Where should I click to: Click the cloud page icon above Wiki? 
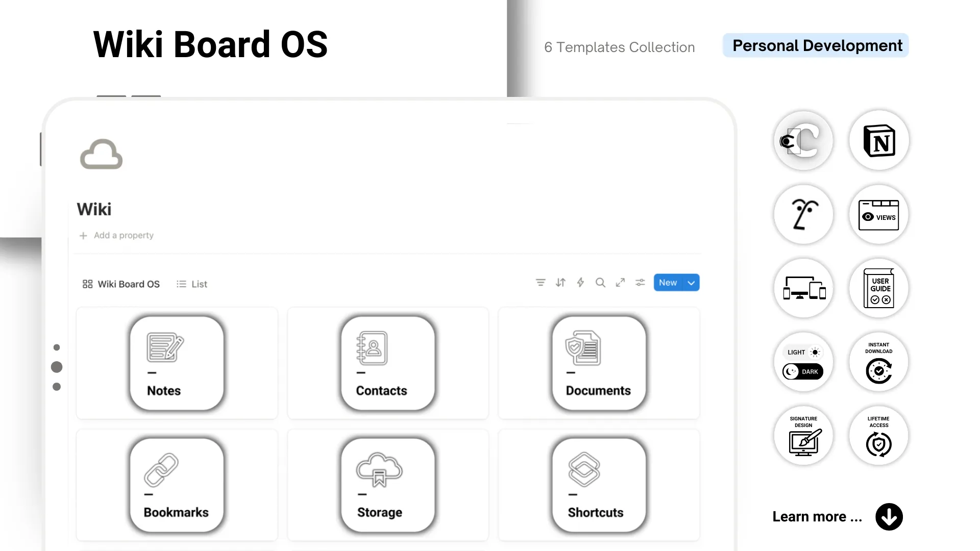101,154
